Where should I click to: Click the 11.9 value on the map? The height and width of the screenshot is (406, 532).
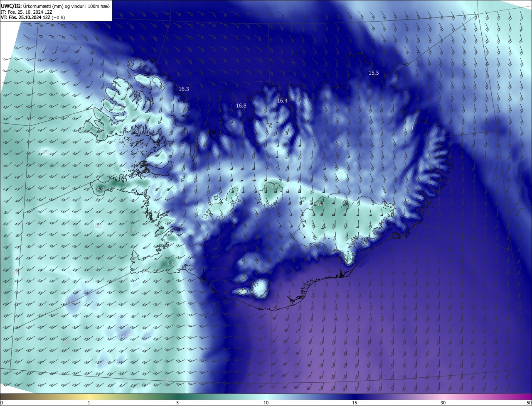124,335
